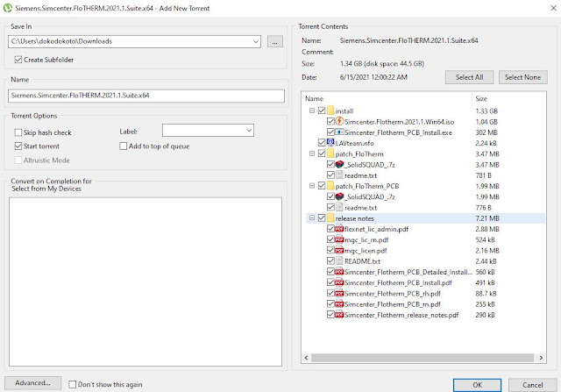561x392 pixels.
Task: Click the Convert on Completion device list box
Action: (146, 282)
